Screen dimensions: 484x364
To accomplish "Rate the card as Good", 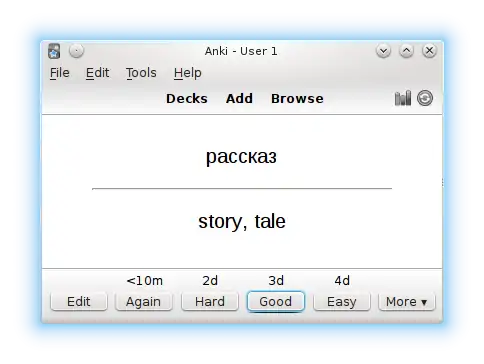I will 276,302.
